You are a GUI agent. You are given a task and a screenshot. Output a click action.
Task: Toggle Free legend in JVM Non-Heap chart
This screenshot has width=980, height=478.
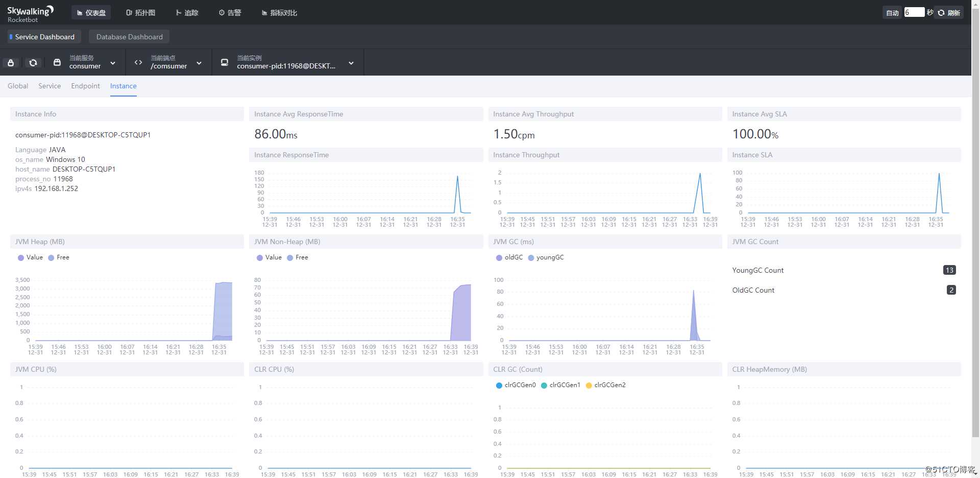pos(298,257)
